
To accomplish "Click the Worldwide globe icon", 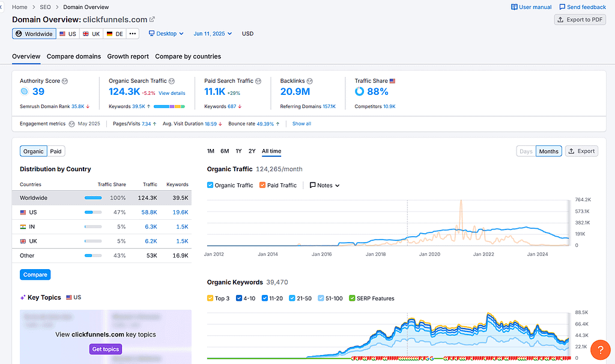I will [19, 34].
